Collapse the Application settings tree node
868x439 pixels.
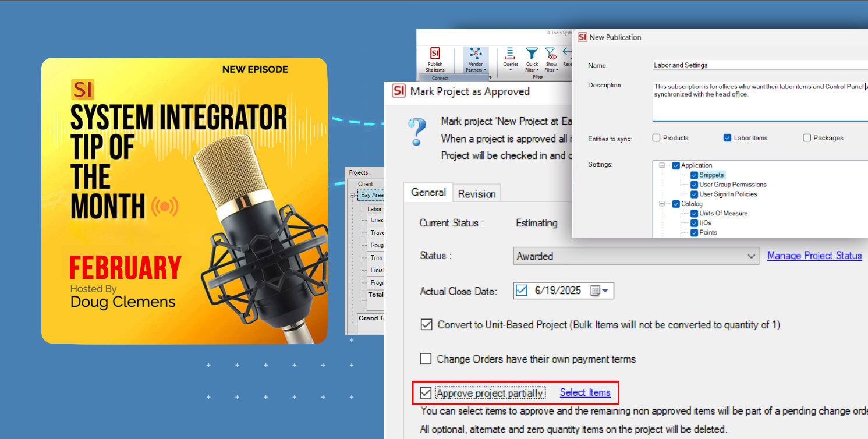[662, 165]
